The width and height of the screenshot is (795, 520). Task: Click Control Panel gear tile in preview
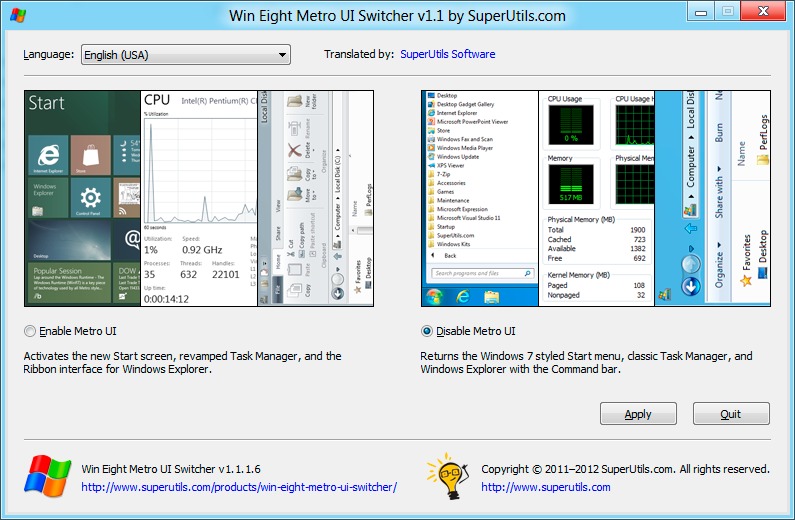coord(89,198)
